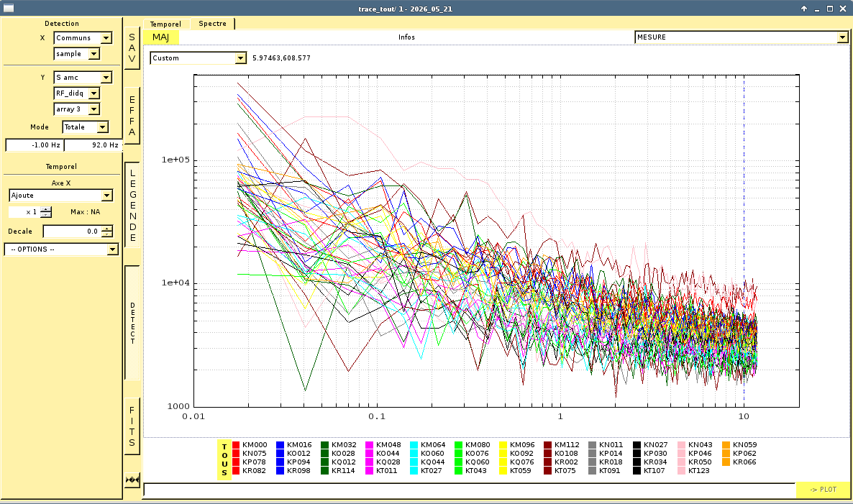This screenshot has width=853, height=504.
Task: Open the -- OPTIONS -- dropdown
Action: (61, 249)
